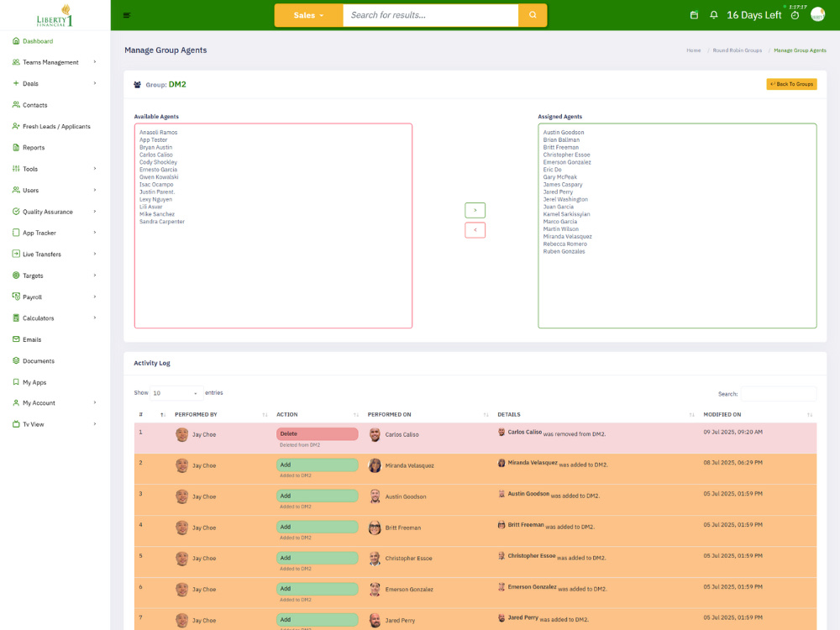Expand the Payroll submenu chevron
840x630 pixels.
pos(95,297)
